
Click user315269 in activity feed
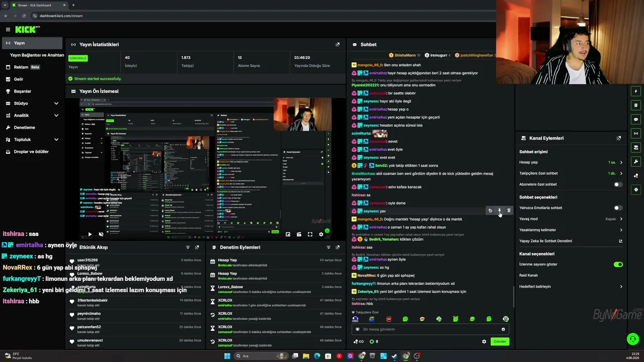[x=88, y=260]
